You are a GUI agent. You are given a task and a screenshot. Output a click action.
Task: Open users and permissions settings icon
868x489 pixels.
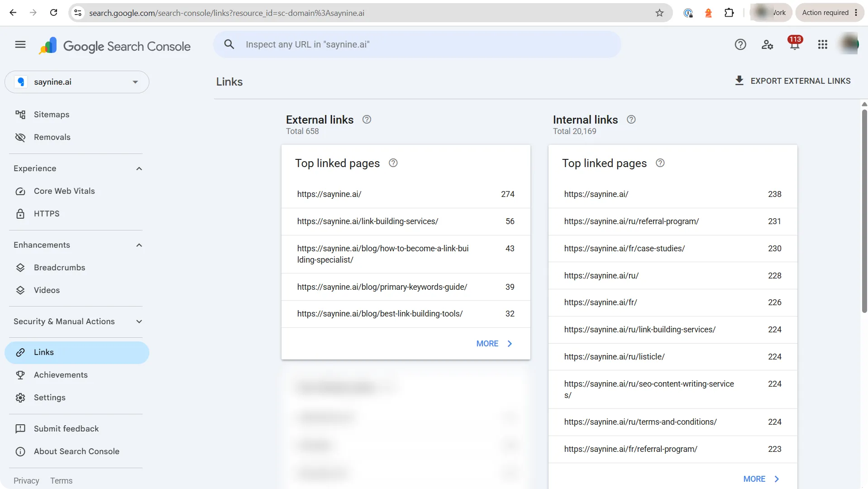pos(768,44)
